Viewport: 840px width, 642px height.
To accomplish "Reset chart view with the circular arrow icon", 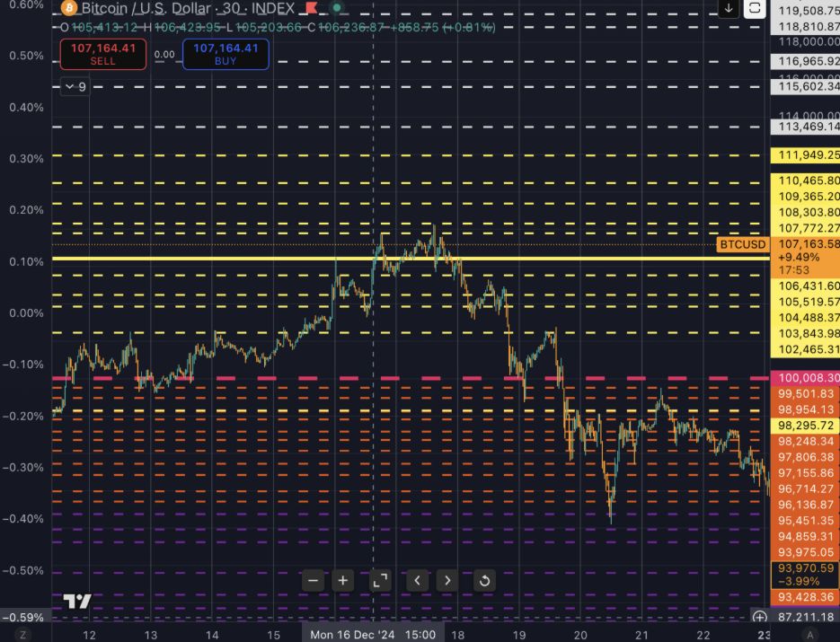I will coord(484,581).
